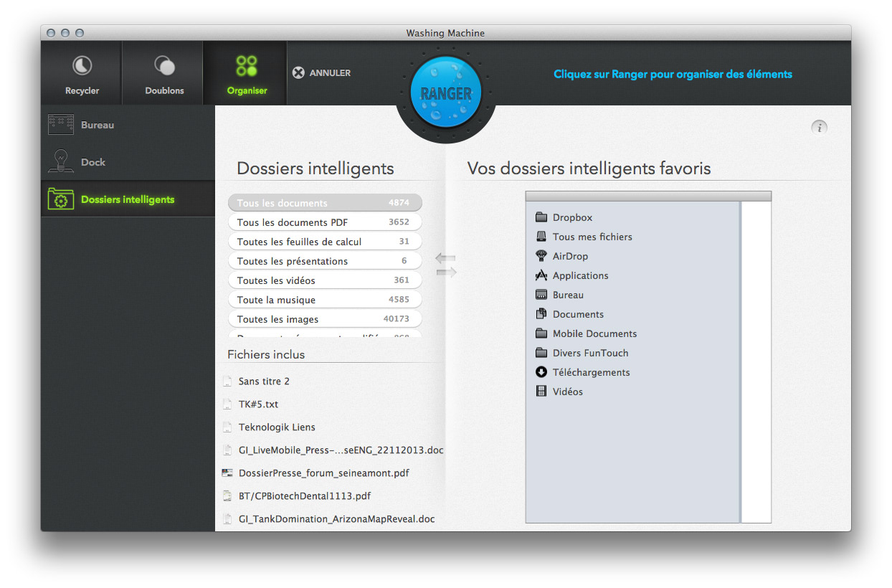Click the ANNULER cancel button
892x588 pixels.
[322, 72]
